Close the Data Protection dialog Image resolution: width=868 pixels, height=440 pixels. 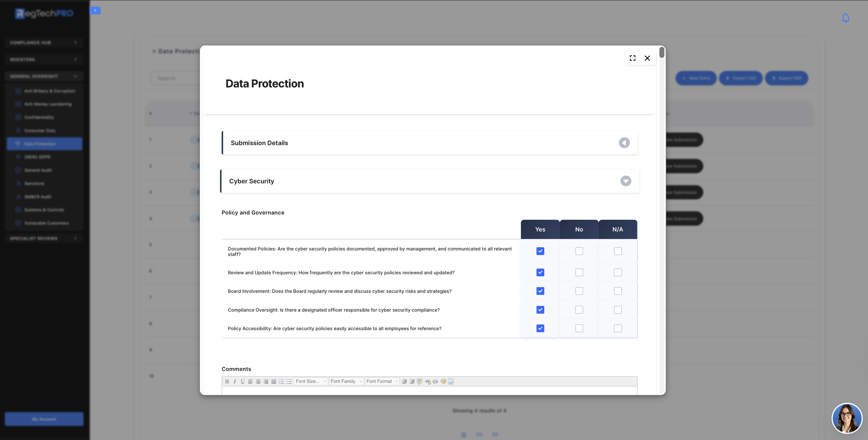[647, 58]
